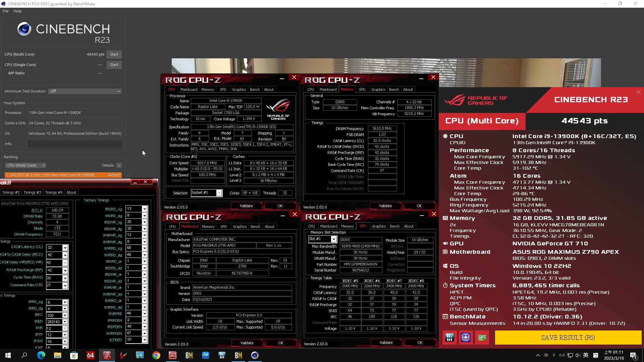The image size is (644, 362).
Task: Open the blue chart-glasses taskbar app
Action: point(205,355)
